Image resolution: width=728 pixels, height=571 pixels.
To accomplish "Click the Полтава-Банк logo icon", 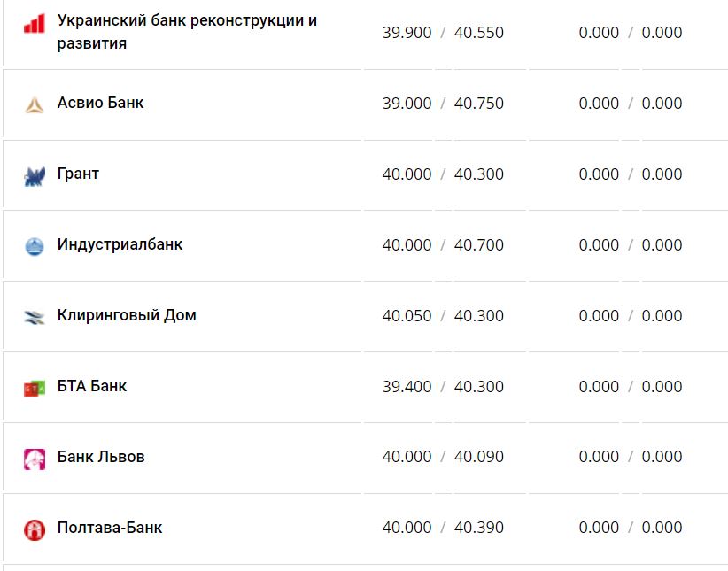I will pyautogui.click(x=34, y=530).
